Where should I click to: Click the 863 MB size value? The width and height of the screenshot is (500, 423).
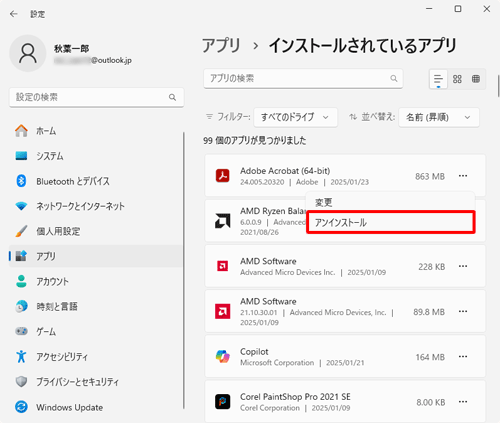430,176
